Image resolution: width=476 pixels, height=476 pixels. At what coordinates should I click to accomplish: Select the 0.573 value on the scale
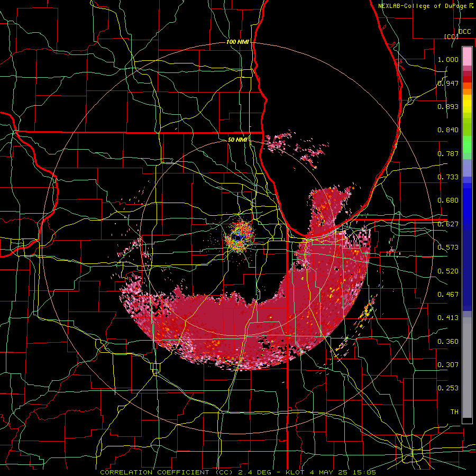(448, 248)
